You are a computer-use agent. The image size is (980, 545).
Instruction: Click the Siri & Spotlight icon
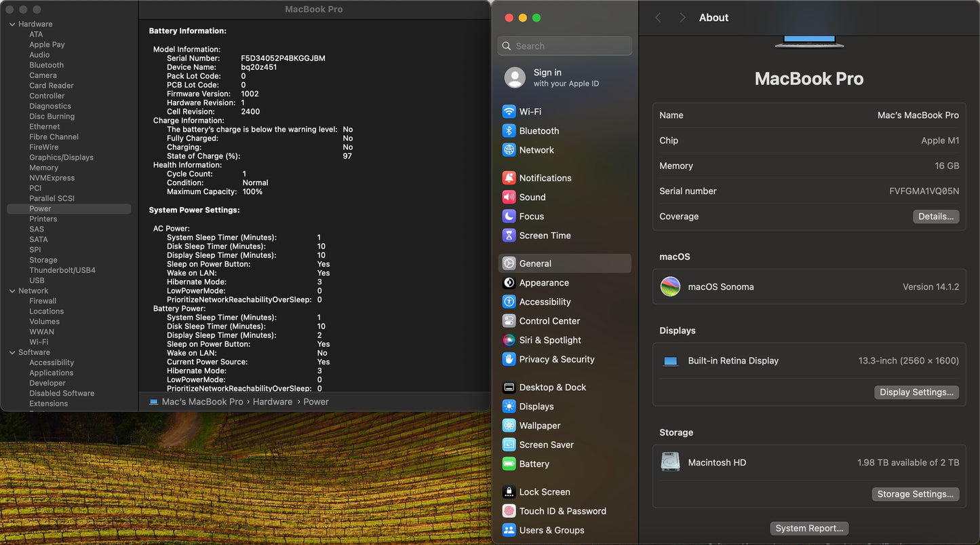(x=509, y=340)
